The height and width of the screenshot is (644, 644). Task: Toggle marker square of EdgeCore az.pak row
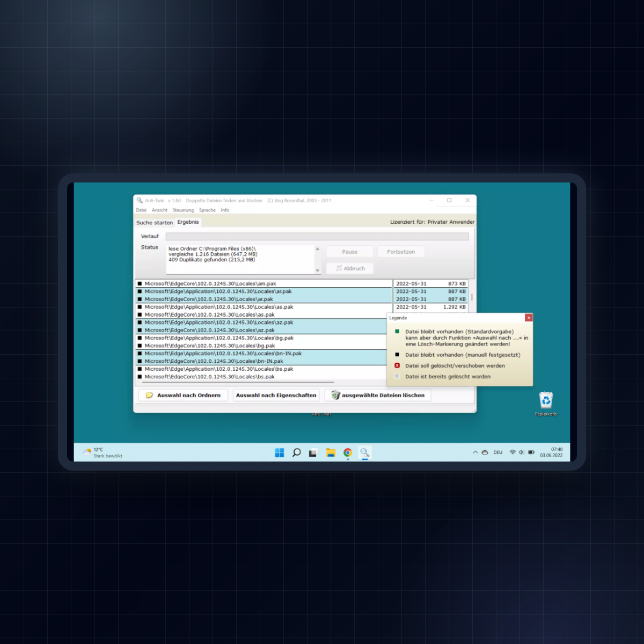[x=140, y=331]
